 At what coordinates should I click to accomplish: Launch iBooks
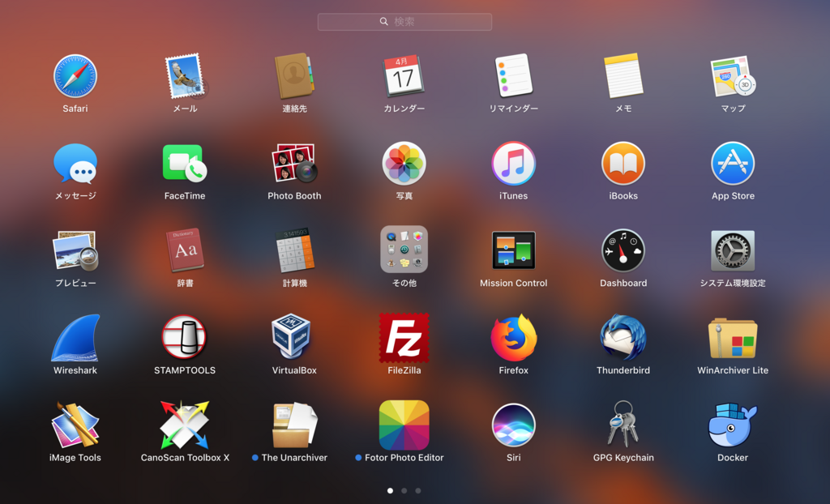(623, 164)
